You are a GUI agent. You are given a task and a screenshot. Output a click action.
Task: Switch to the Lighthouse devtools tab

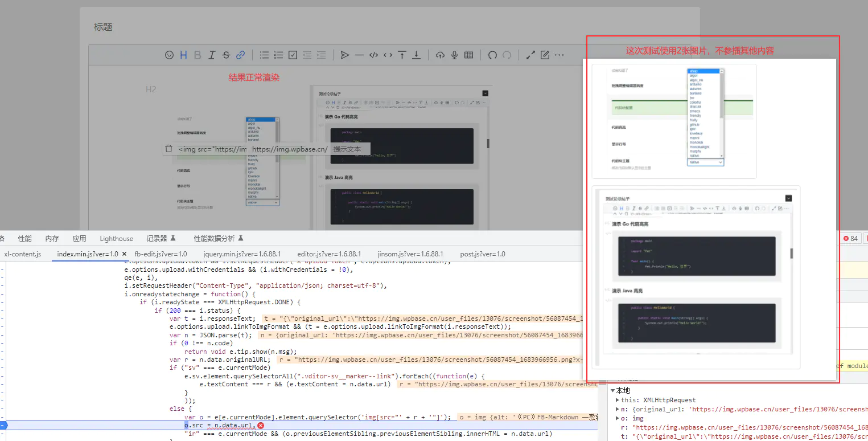(x=116, y=239)
